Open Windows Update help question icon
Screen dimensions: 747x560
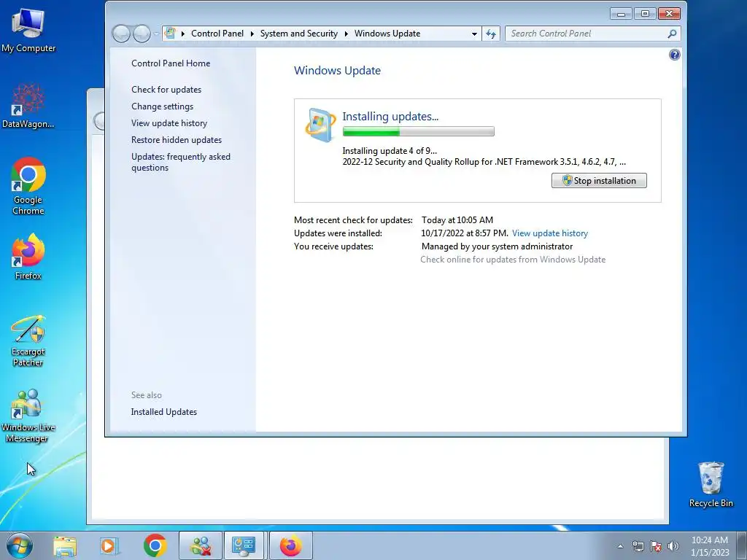[675, 55]
